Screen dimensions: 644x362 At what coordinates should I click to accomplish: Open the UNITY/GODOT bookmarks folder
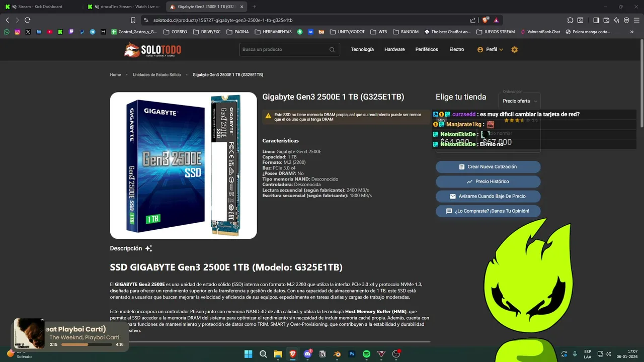pos(348,32)
